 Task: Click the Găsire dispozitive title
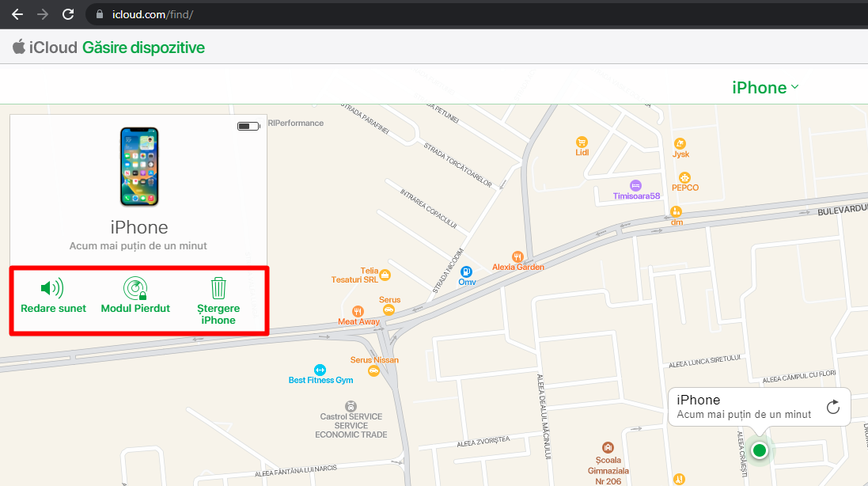[x=143, y=47]
